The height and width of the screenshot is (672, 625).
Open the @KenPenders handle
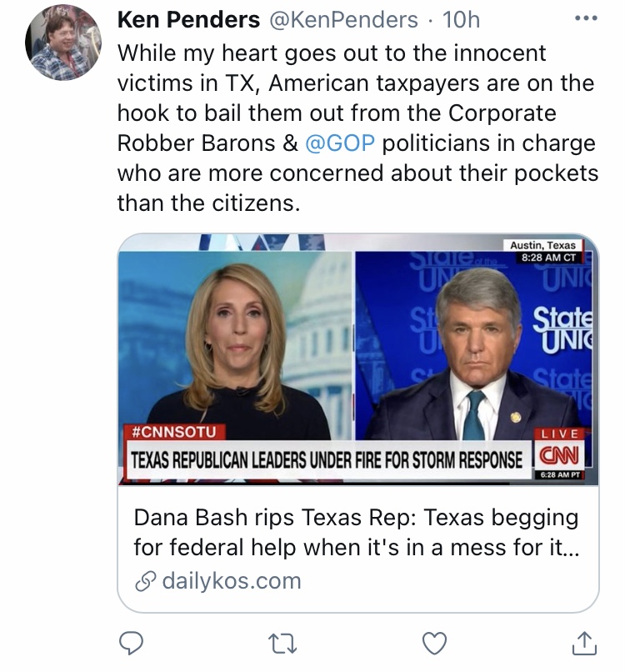[342, 20]
